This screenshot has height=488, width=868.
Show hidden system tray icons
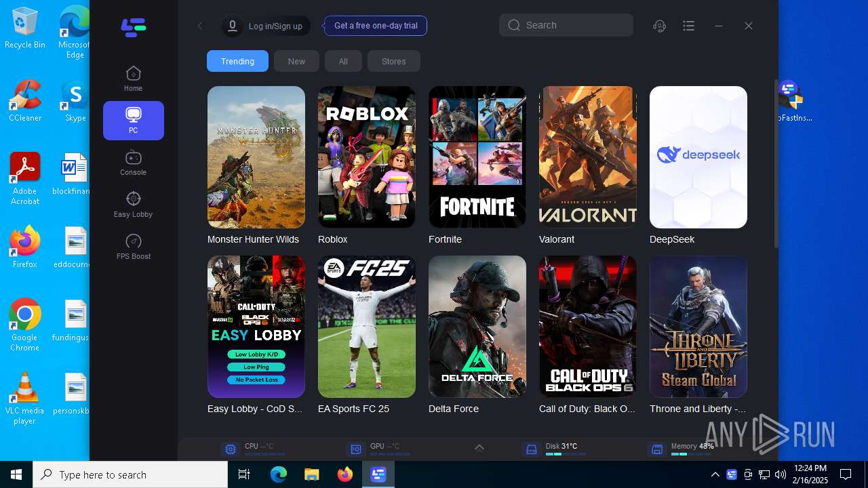[715, 474]
